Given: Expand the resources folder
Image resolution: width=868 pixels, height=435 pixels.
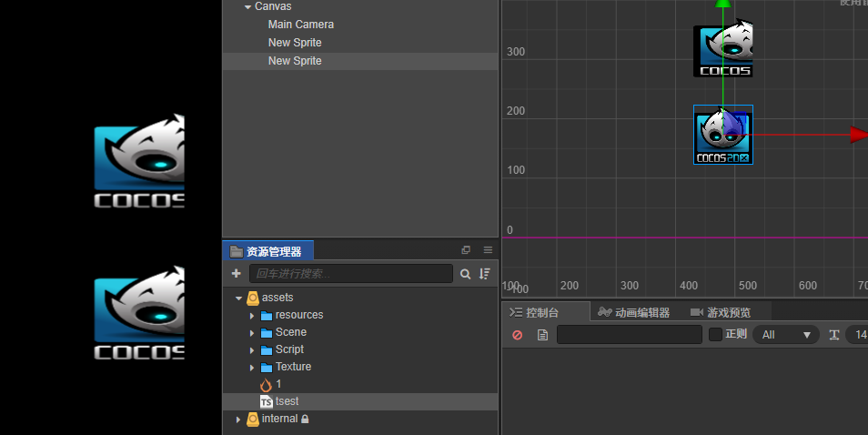Looking at the screenshot, I should (x=252, y=316).
